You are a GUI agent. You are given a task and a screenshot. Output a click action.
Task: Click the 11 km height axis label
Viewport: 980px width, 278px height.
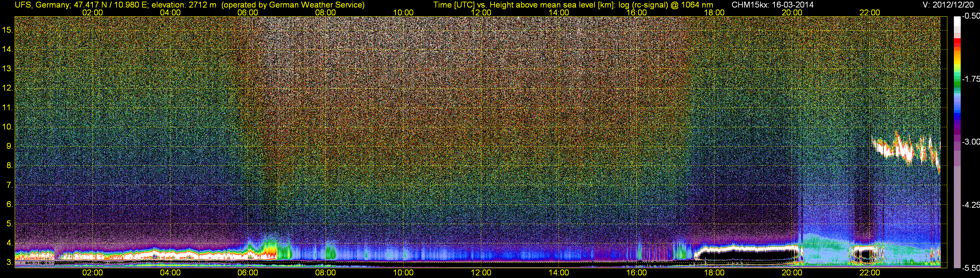(7, 107)
